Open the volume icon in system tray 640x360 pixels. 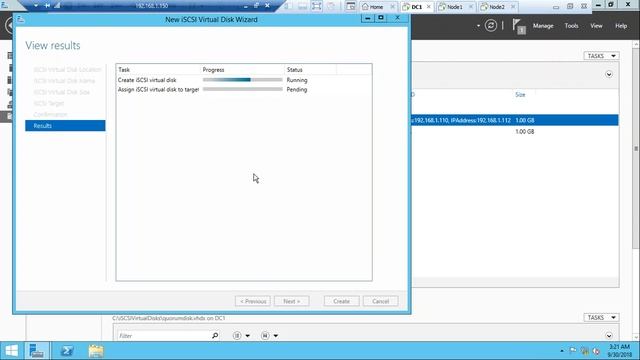pyautogui.click(x=596, y=351)
